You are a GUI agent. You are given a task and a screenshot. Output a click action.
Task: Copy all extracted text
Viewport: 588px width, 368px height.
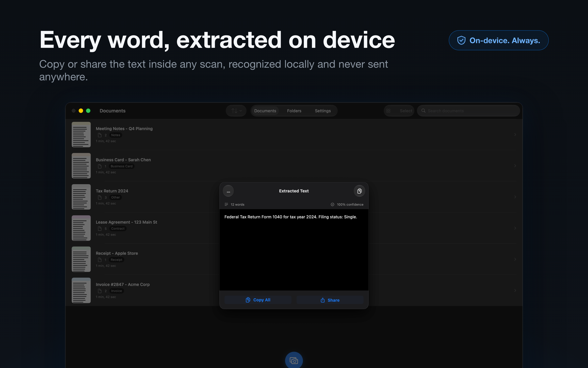click(258, 300)
